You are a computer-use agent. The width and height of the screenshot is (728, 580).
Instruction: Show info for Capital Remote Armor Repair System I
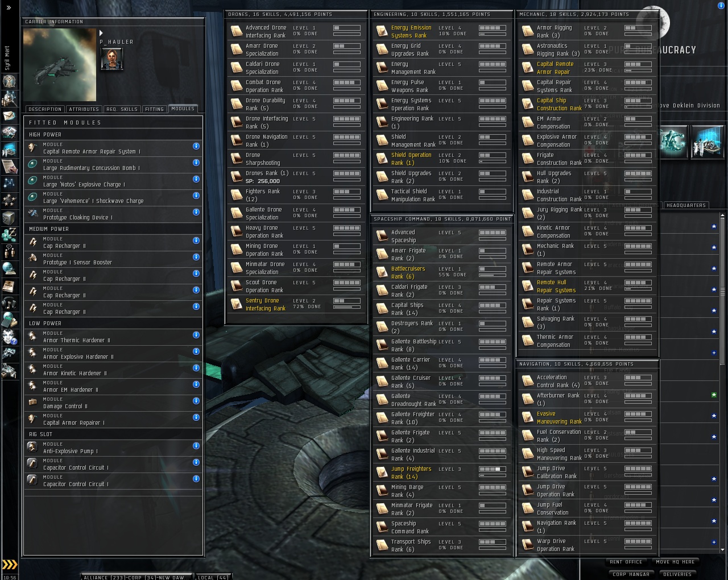coord(196,146)
